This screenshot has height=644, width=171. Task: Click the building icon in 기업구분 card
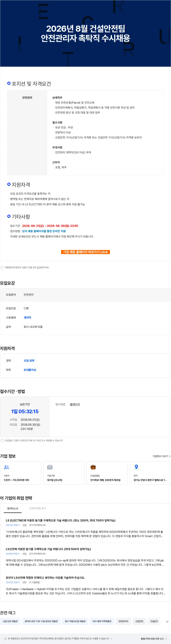50,467
